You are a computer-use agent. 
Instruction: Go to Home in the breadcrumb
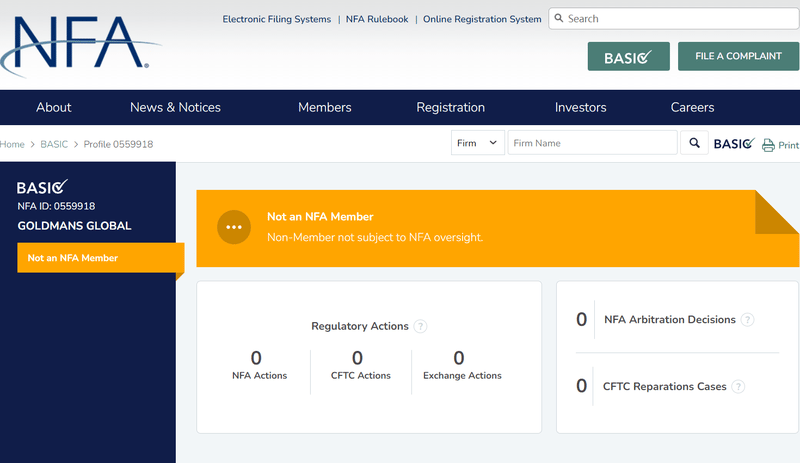(x=12, y=144)
